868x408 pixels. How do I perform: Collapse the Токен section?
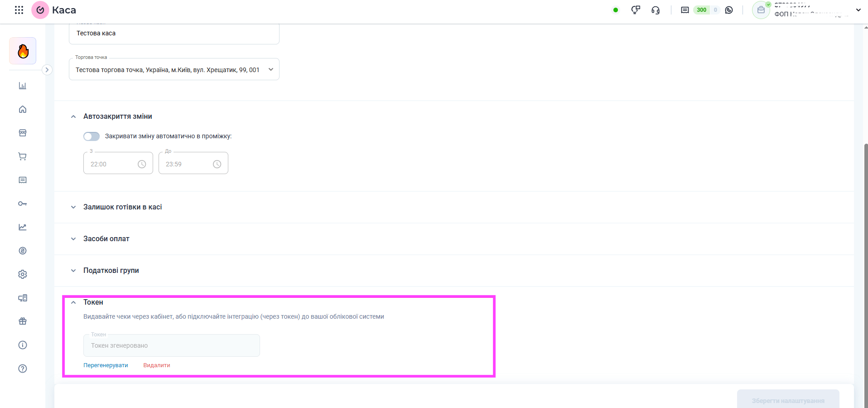click(73, 302)
